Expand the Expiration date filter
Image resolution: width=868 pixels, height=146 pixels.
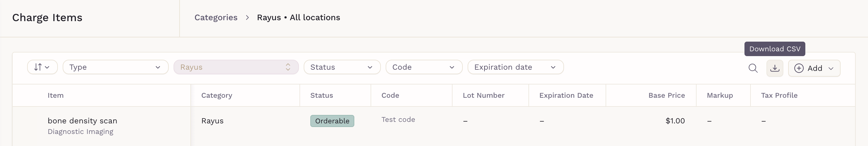pos(515,67)
